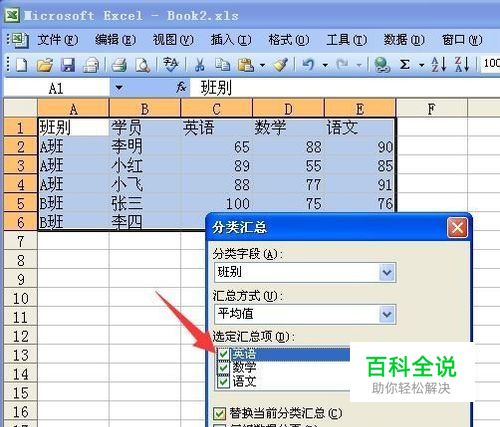Open the 视图 menu
The width and height of the screenshot is (500, 427).
[x=173, y=40]
